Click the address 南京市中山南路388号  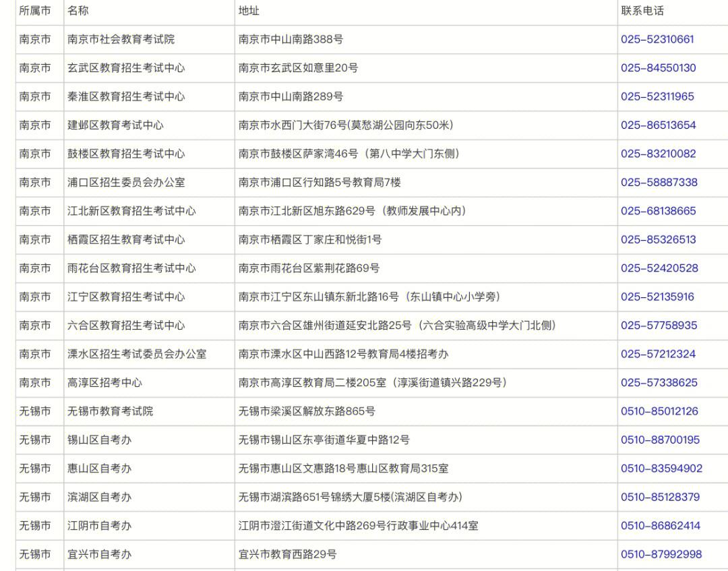tap(291, 40)
